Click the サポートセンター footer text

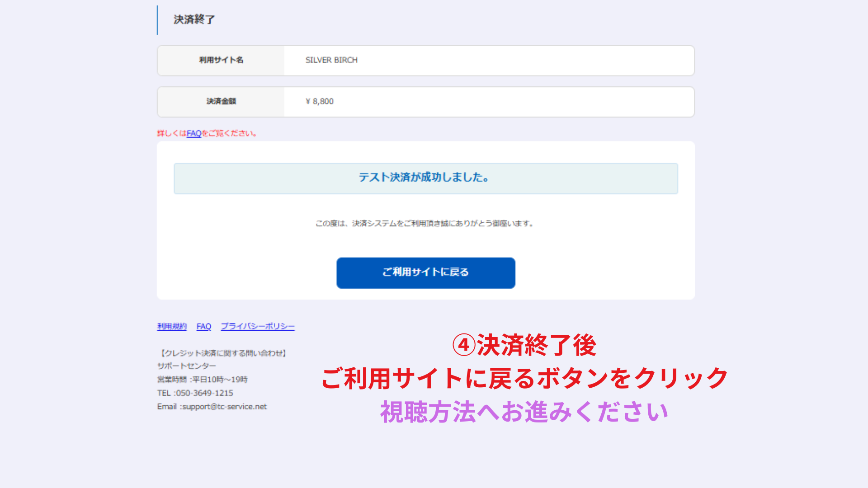coord(187,366)
